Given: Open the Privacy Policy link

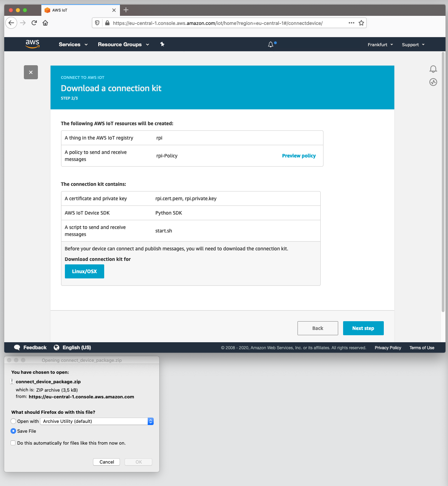Looking at the screenshot, I should 388,348.
